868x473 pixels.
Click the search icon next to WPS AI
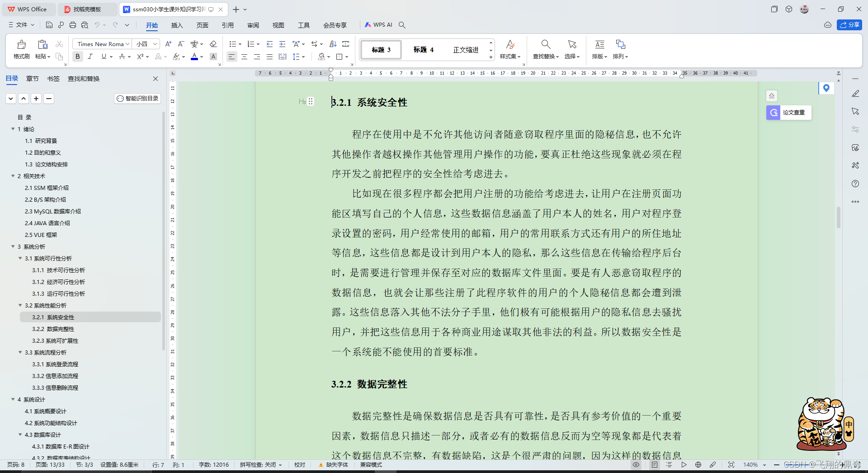(402, 25)
